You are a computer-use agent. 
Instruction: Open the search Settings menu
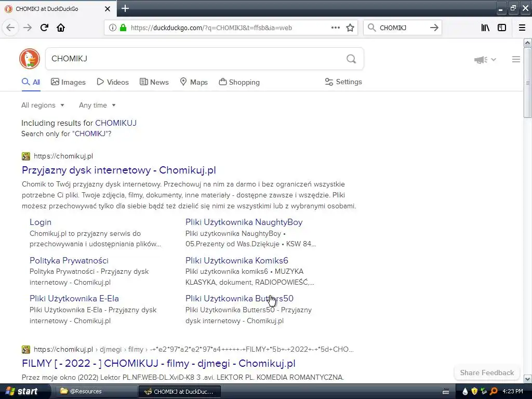point(343,82)
